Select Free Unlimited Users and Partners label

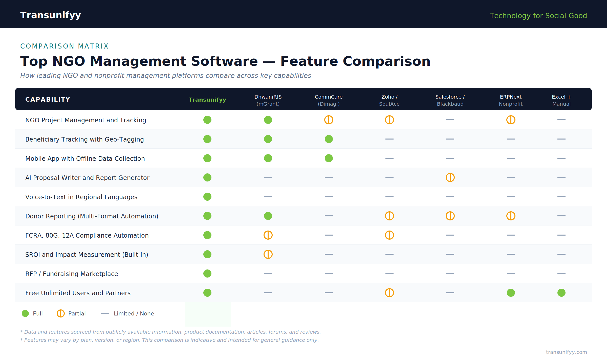(x=78, y=293)
